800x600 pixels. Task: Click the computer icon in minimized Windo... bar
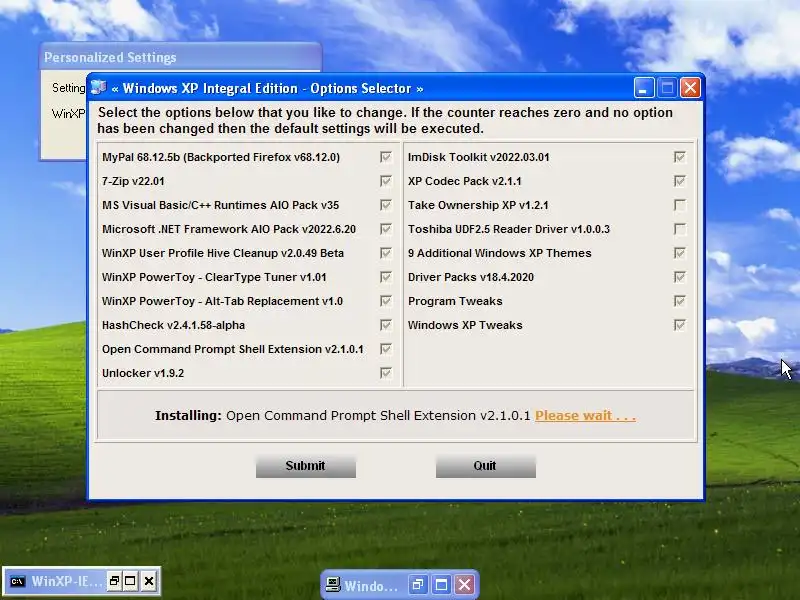click(333, 585)
